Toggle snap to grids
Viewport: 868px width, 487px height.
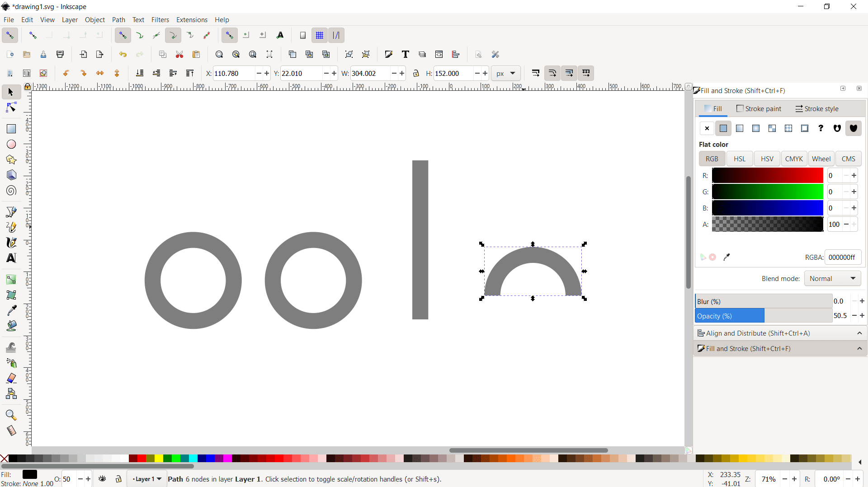point(320,35)
